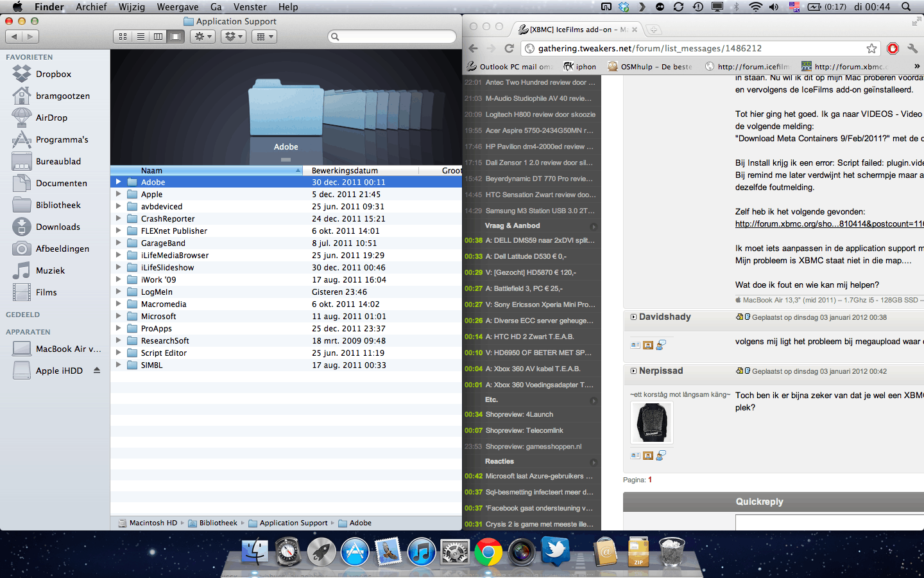Open the Ga menu

click(x=216, y=6)
